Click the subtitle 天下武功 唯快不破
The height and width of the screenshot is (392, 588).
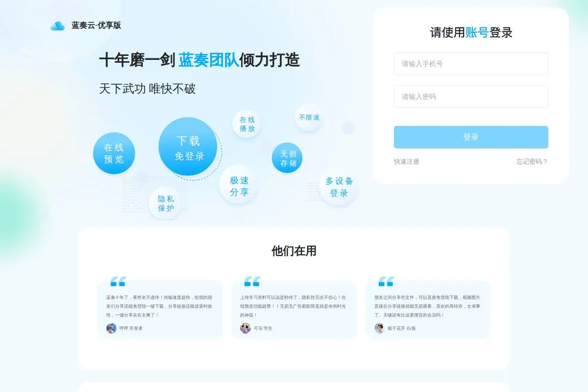147,89
